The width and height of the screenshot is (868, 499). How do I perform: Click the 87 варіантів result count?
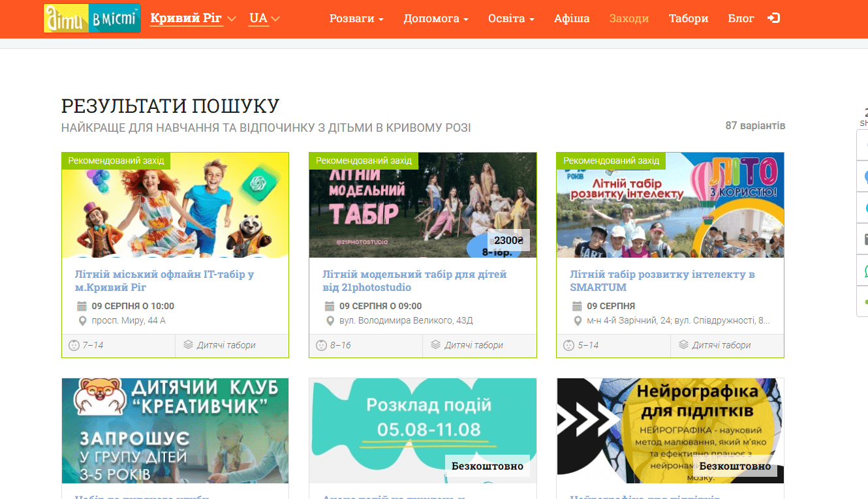tap(755, 125)
